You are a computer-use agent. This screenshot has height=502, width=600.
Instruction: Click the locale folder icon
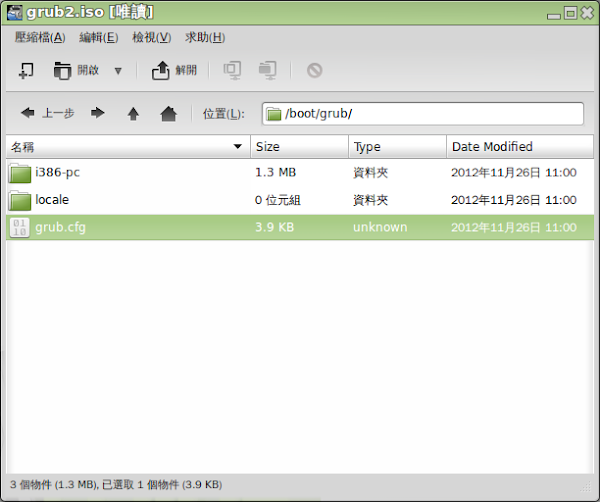click(20, 200)
